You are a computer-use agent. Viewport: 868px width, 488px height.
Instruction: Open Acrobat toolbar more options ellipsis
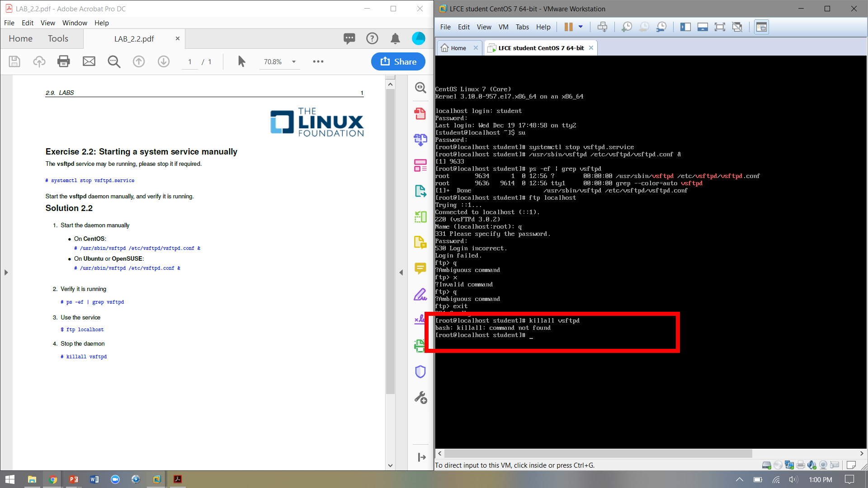(x=318, y=61)
